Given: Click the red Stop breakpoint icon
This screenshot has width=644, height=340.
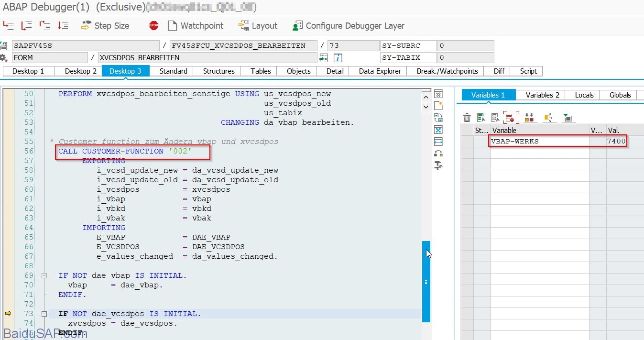Looking at the screenshot, I should tap(153, 26).
